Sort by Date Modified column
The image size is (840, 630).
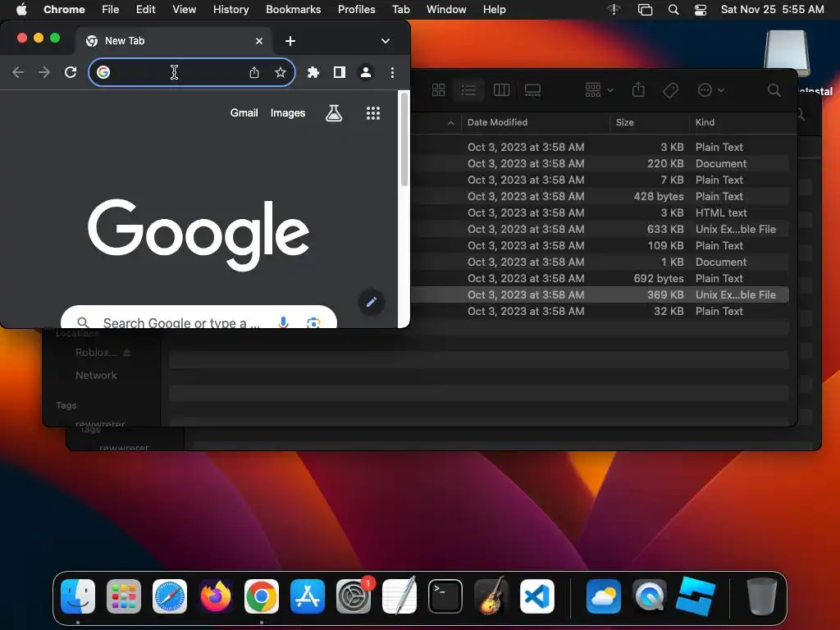(497, 122)
